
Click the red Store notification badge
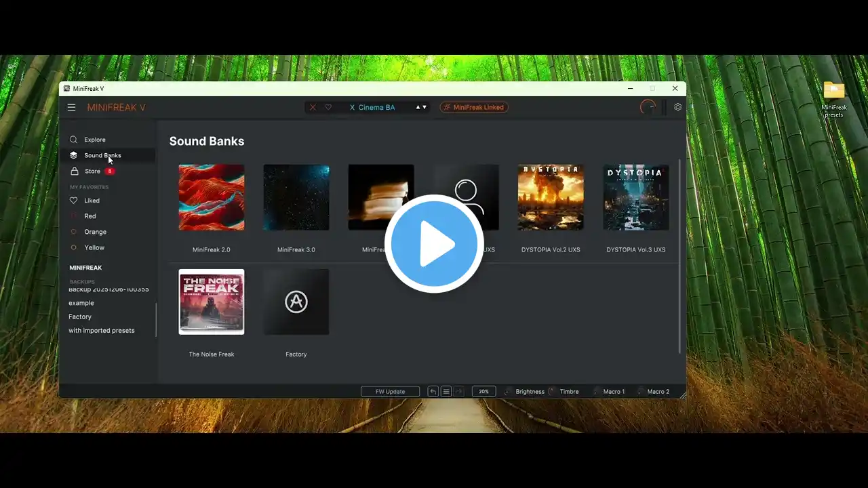click(110, 171)
